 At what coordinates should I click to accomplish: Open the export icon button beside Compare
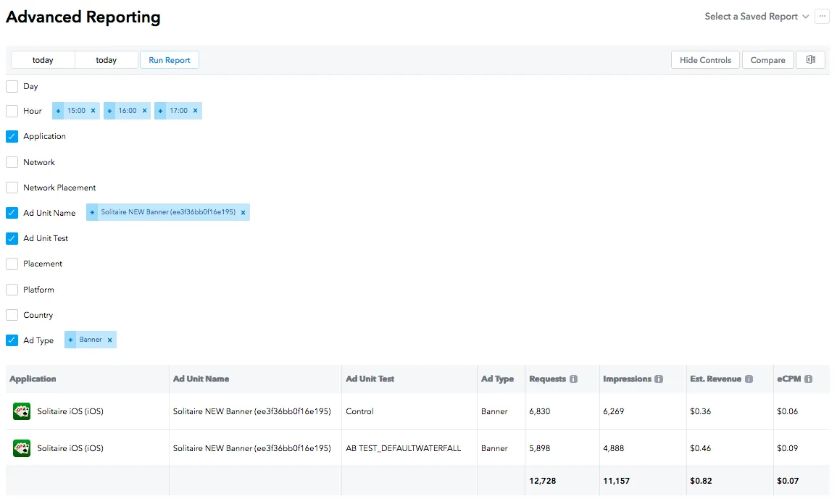click(810, 60)
